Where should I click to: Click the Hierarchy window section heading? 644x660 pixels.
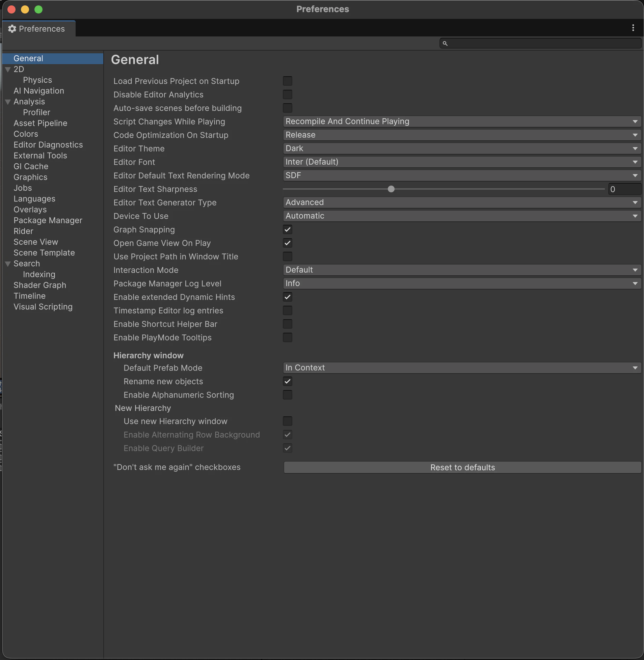point(149,356)
